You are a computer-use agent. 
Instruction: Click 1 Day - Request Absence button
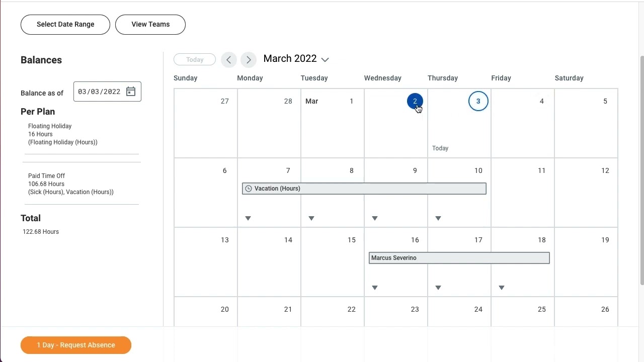pyautogui.click(x=76, y=345)
